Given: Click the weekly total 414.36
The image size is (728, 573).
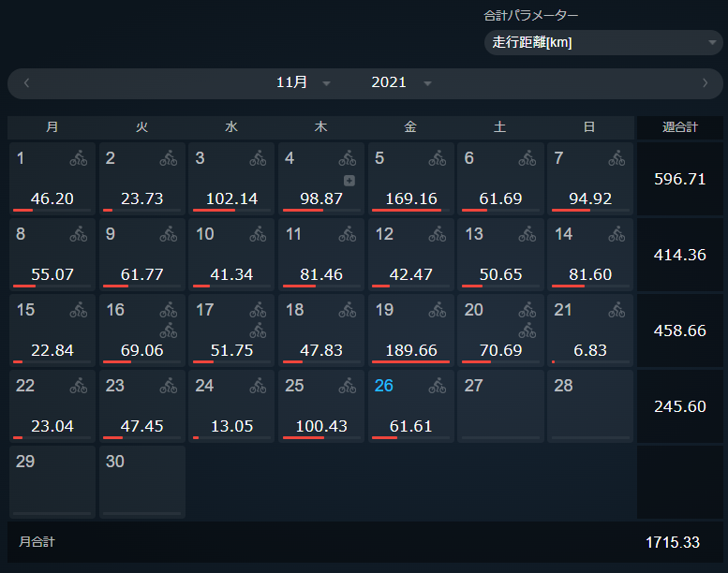Looking at the screenshot, I should [x=679, y=255].
